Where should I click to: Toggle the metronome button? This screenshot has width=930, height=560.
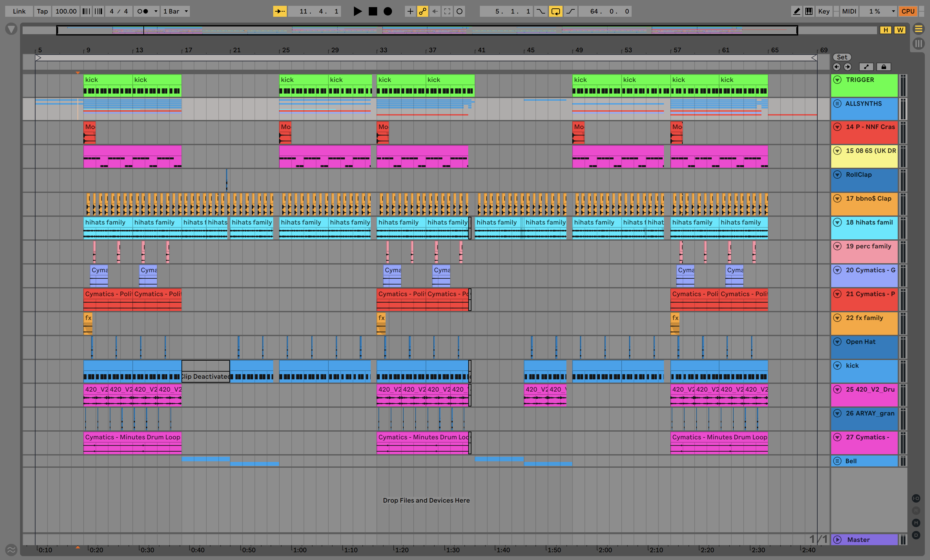tap(143, 11)
